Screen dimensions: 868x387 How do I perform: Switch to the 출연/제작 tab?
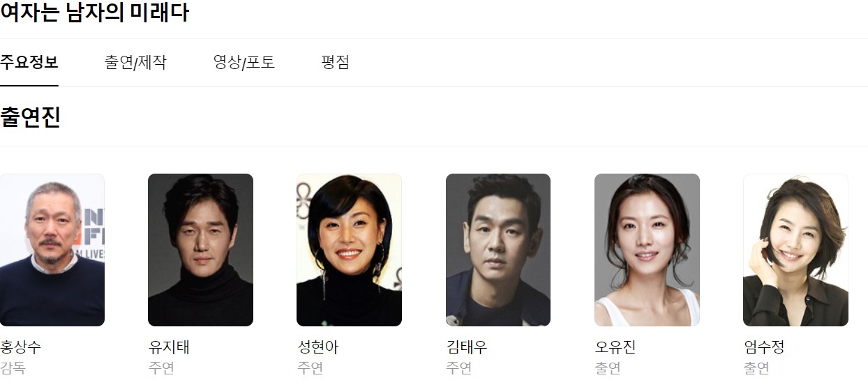[135, 62]
